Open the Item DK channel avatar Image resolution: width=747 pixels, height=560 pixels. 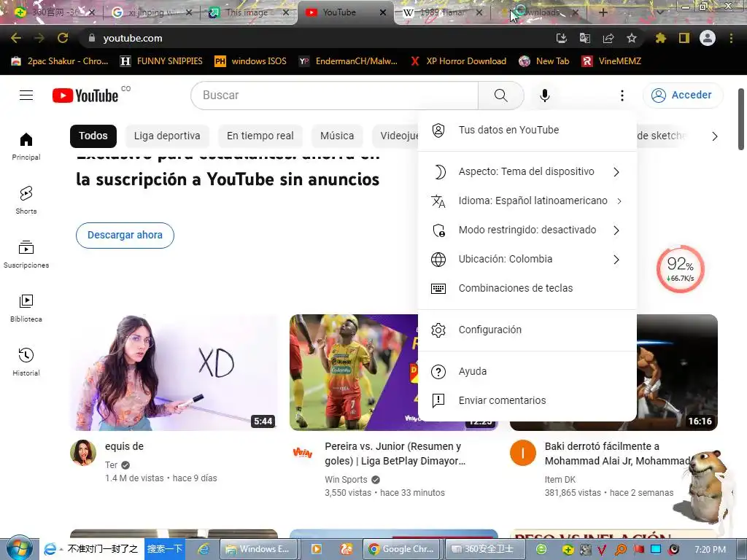[523, 452]
